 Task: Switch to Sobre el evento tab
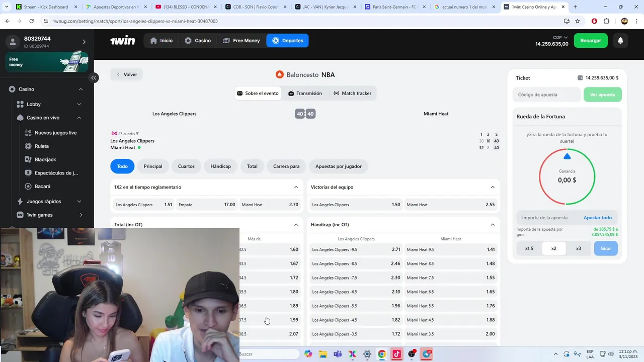[x=258, y=94]
